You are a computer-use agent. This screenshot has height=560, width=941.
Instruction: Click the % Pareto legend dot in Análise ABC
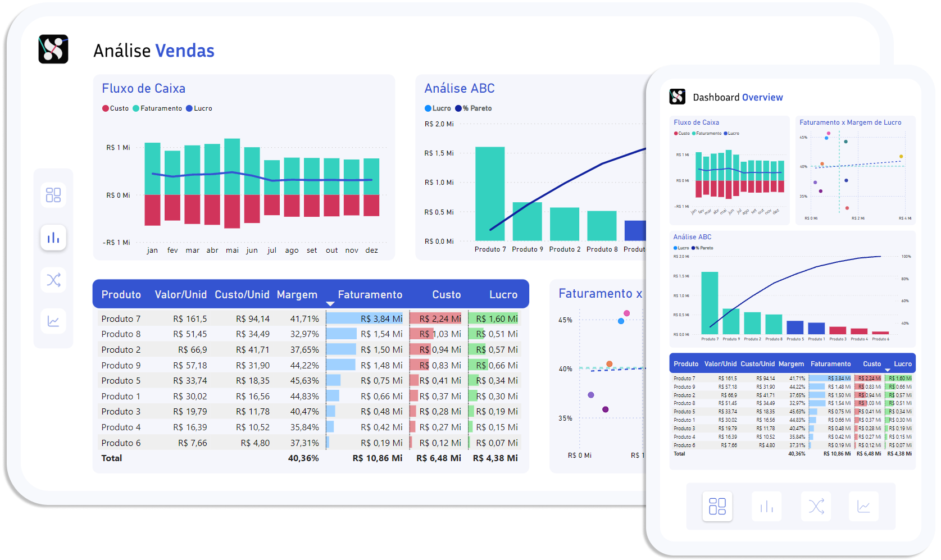[458, 108]
